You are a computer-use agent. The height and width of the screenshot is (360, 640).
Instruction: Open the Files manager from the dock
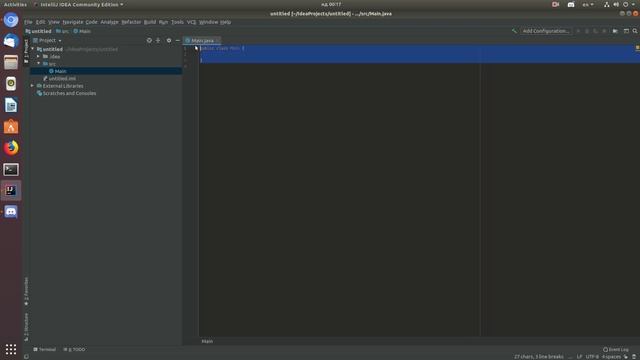tap(11, 62)
